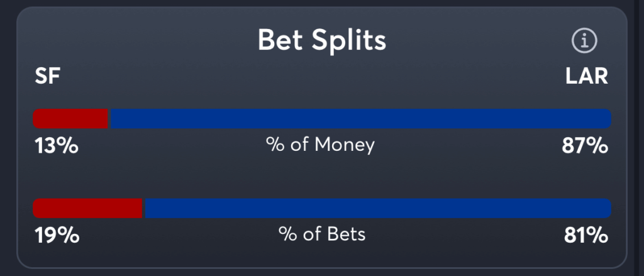Select the SF team label
This screenshot has width=644, height=276.
coord(47,77)
